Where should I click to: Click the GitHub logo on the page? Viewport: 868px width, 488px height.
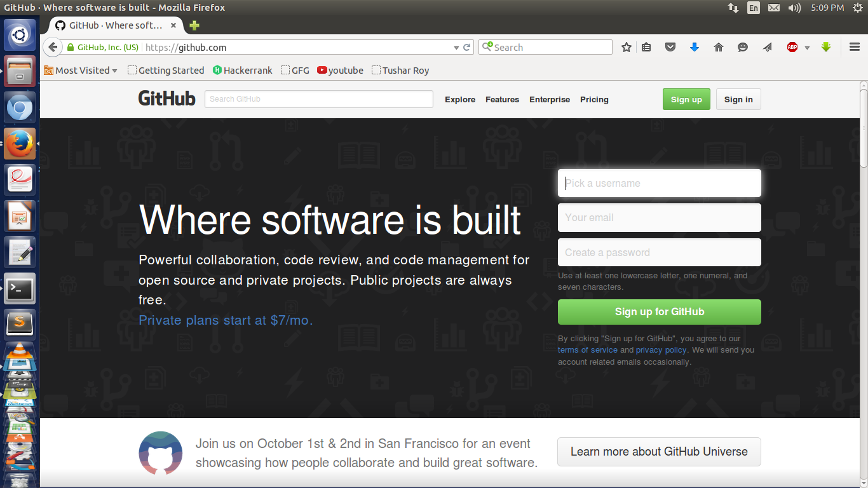click(167, 98)
